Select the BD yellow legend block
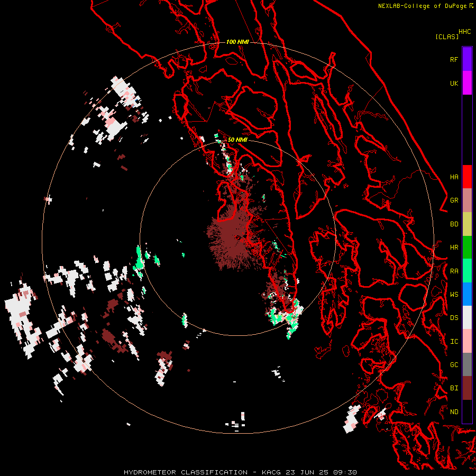Image resolution: width=476 pixels, height=476 pixels. coord(467,224)
